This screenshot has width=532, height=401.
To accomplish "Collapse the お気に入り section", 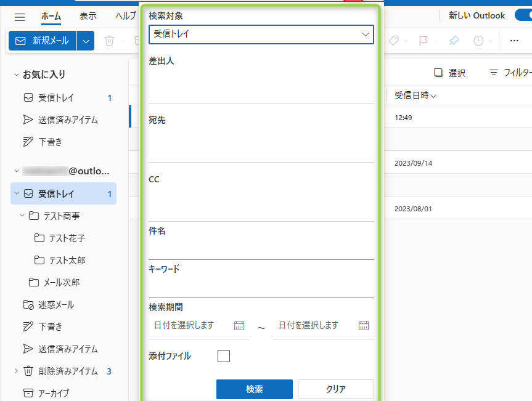I will [16, 75].
